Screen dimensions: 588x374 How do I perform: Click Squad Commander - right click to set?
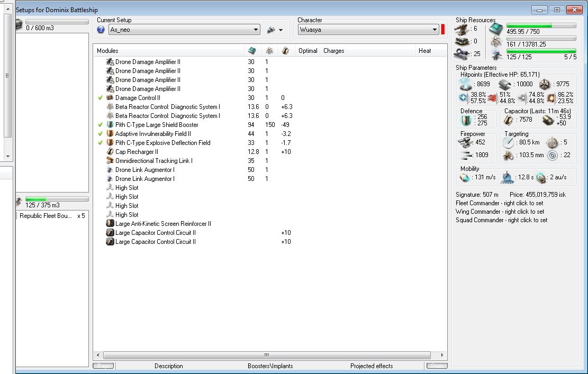501,221
